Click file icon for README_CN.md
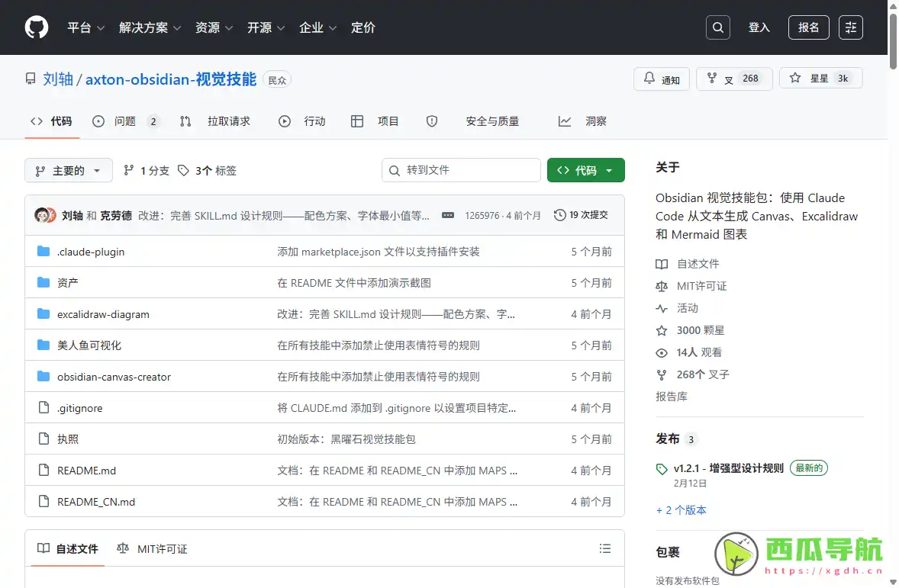This screenshot has width=899, height=588. (x=43, y=501)
